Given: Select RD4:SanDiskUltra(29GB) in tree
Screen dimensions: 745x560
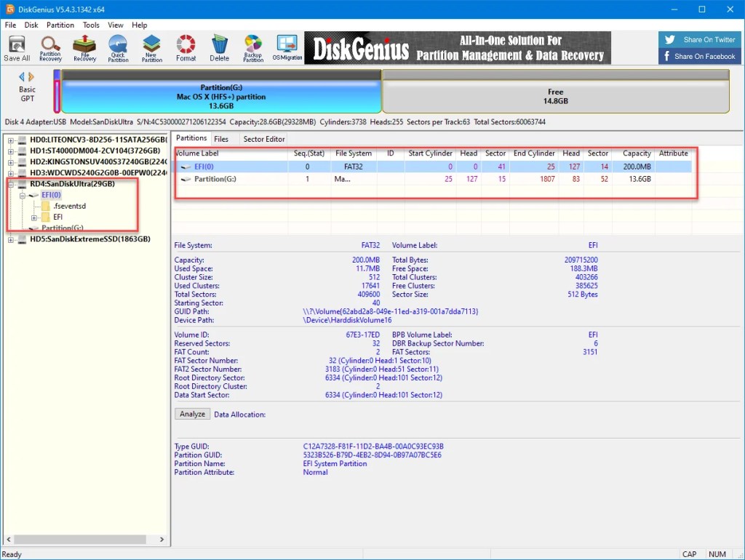Looking at the screenshot, I should click(x=72, y=184).
